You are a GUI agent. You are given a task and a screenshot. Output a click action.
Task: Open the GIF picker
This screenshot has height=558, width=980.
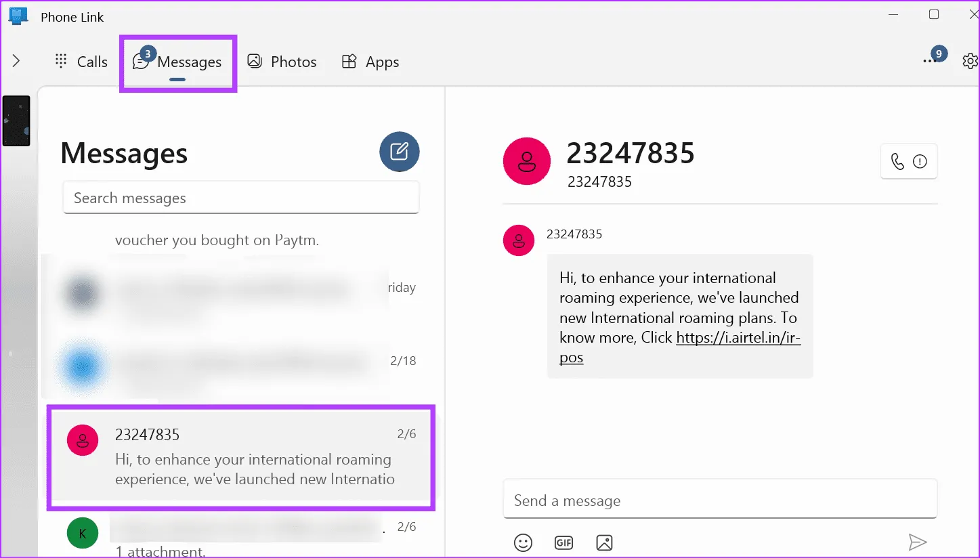(x=563, y=542)
